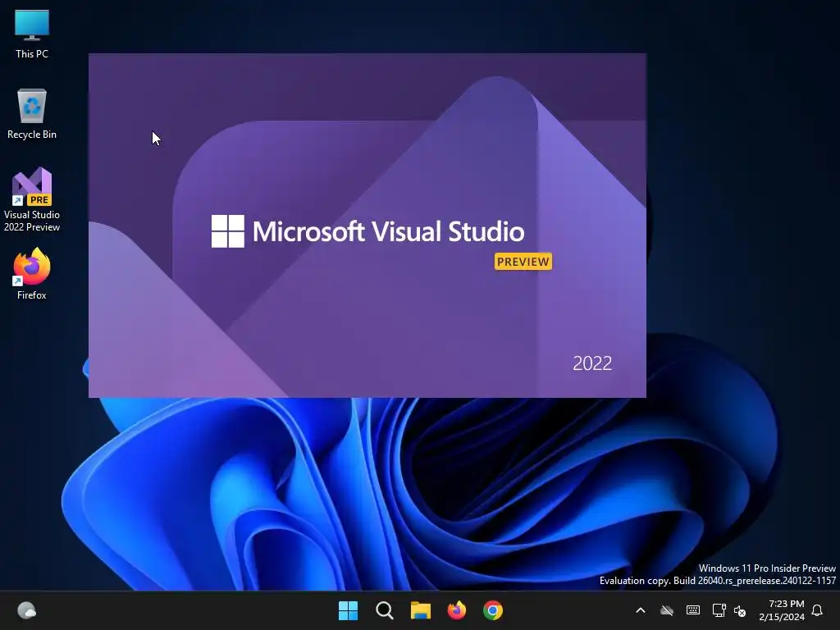840x630 pixels.
Task: Launch Google Chrome from taskbar
Action: click(x=493, y=610)
